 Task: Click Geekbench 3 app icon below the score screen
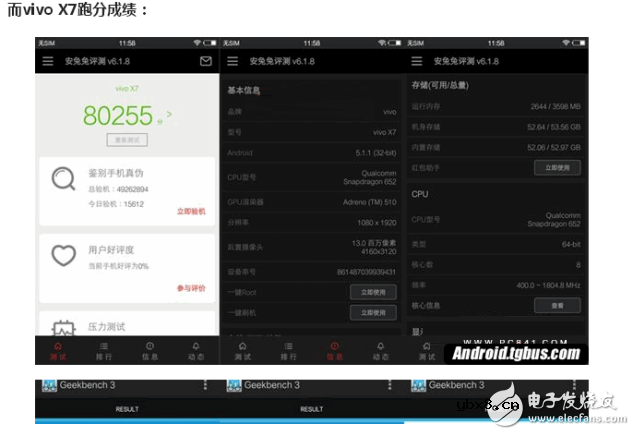point(49,385)
